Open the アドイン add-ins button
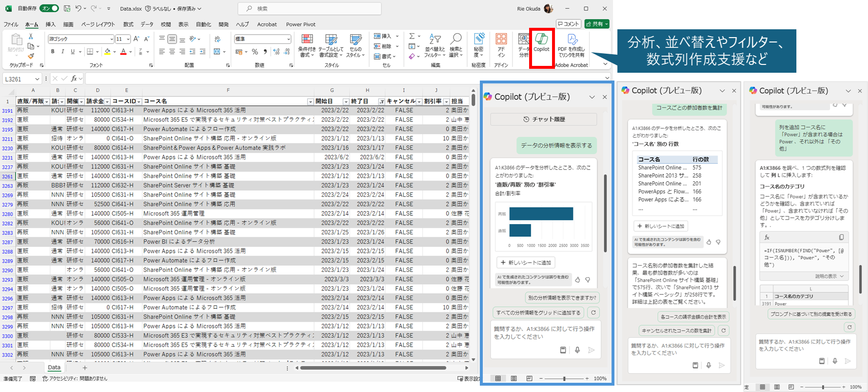This screenshot has height=392, width=868. (x=501, y=45)
